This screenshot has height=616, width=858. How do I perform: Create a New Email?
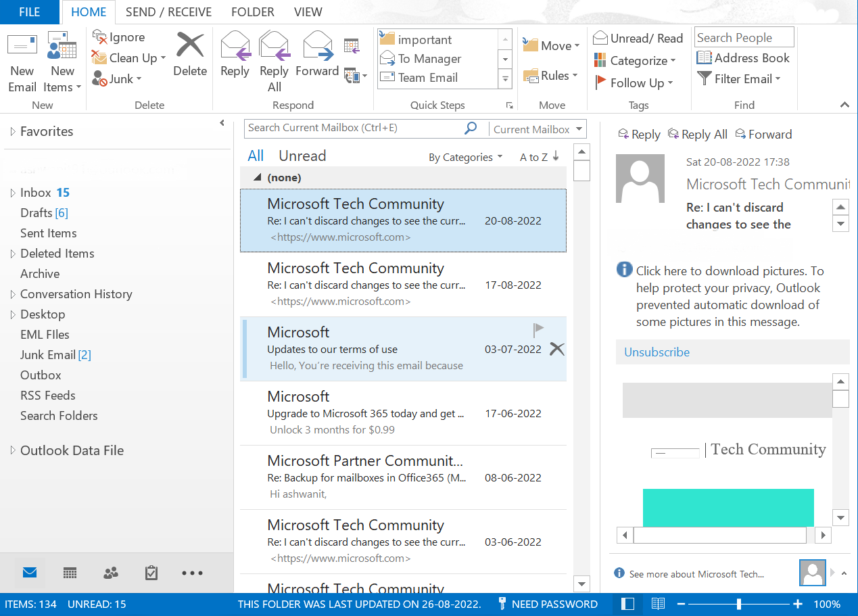22,63
